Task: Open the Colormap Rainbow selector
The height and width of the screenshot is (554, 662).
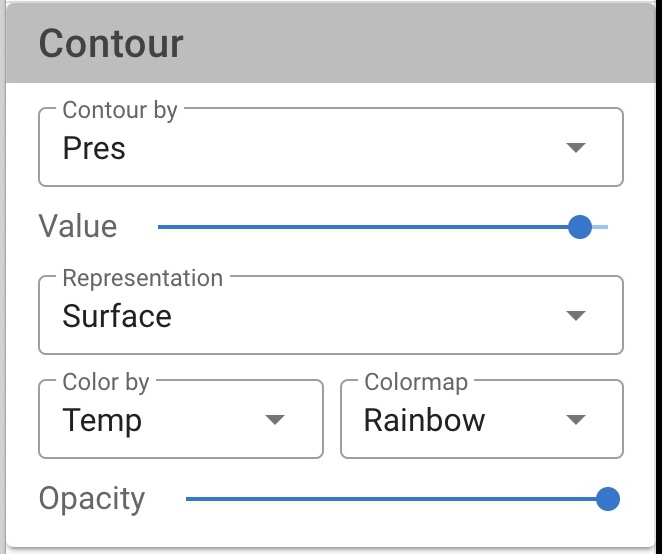Action: pos(482,419)
